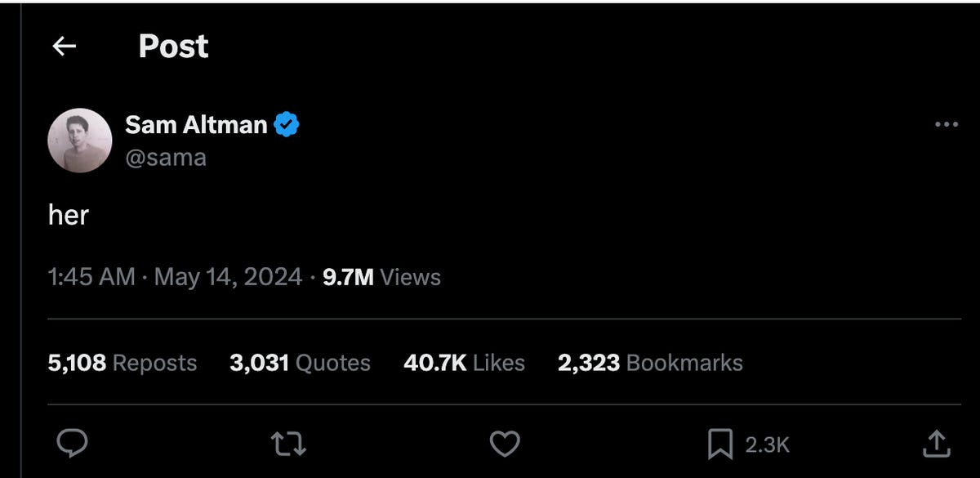Click the 2,323 Bookmarks count
The height and width of the screenshot is (478, 980).
pos(650,363)
